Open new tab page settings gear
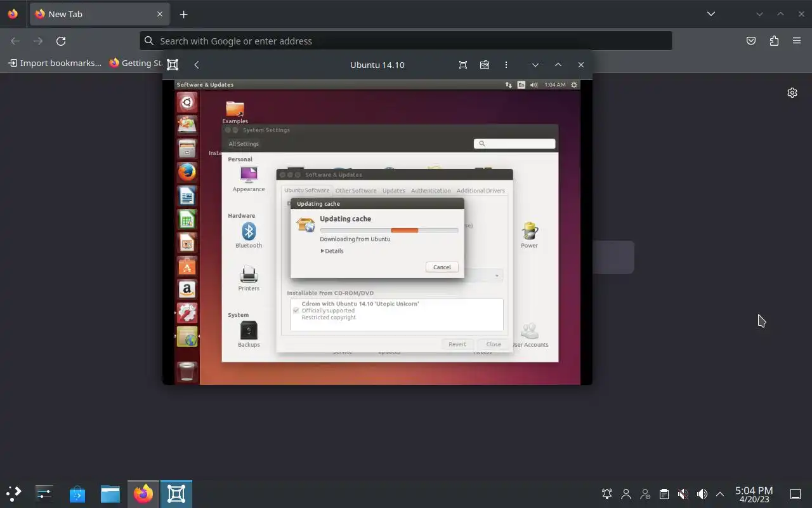This screenshot has width=812, height=508. [x=792, y=93]
